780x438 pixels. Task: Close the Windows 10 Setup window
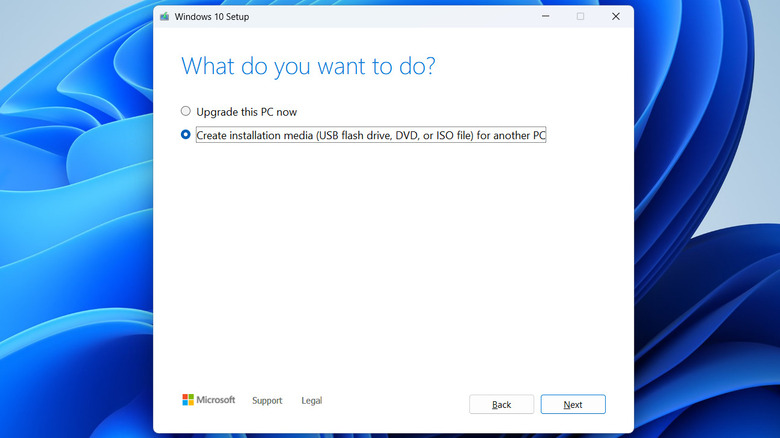click(x=616, y=16)
